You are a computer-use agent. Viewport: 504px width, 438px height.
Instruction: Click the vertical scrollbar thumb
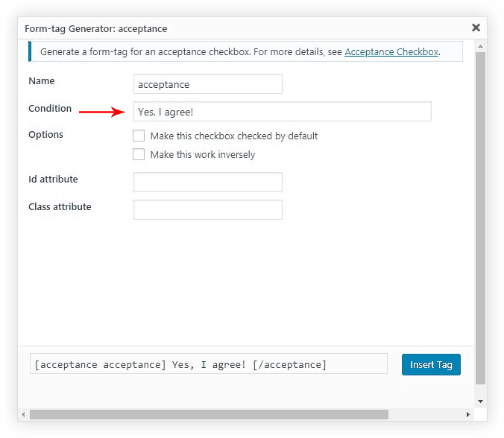pos(481,216)
